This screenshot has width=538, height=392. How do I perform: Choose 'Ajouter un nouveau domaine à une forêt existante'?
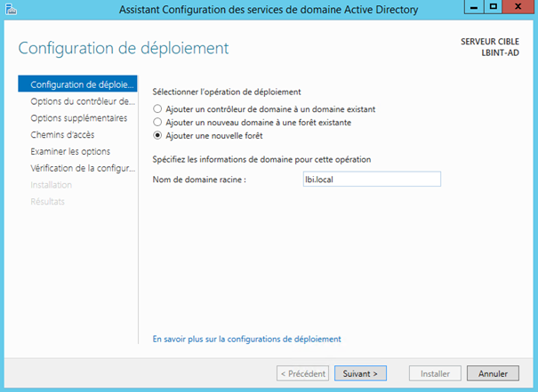point(158,122)
